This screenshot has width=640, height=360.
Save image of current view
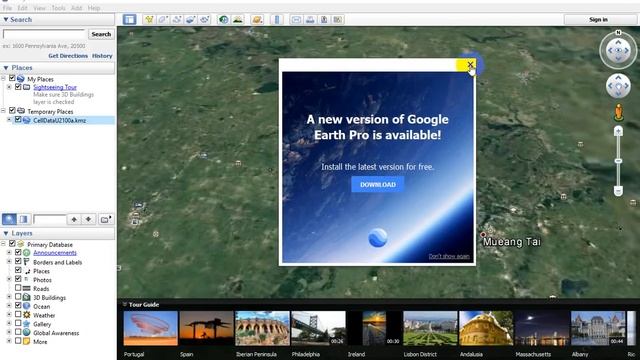tap(324, 19)
